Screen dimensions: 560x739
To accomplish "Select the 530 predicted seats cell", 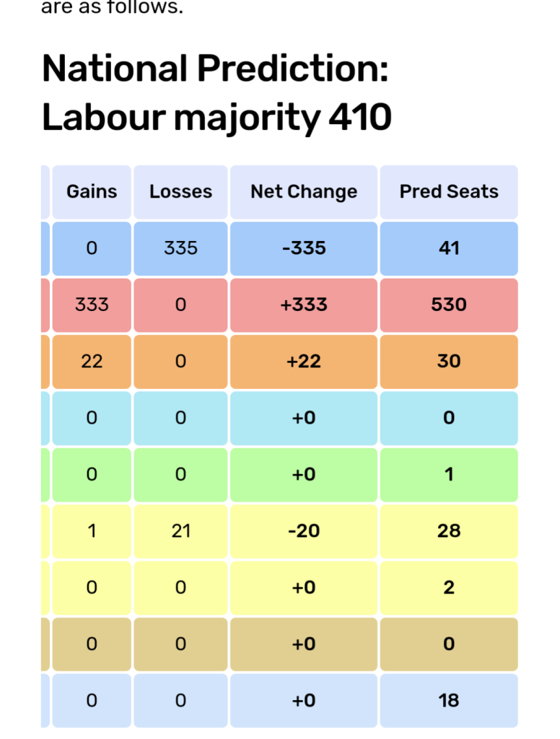I will tap(449, 305).
